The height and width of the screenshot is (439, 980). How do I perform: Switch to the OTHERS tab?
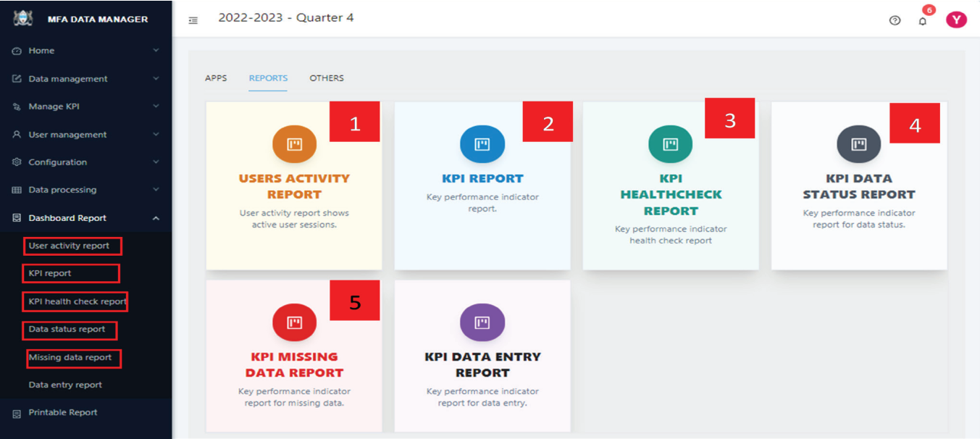pyautogui.click(x=327, y=78)
